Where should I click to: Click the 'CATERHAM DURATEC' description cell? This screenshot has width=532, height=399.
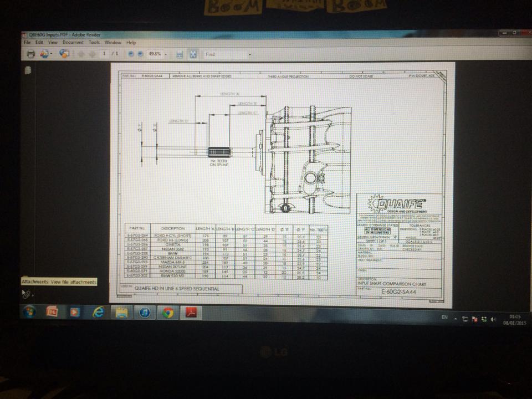[x=173, y=258]
